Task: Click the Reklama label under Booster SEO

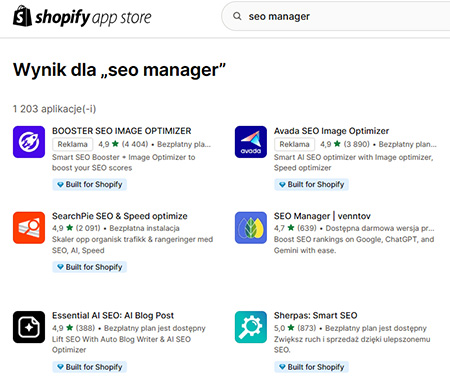Action: coord(72,144)
